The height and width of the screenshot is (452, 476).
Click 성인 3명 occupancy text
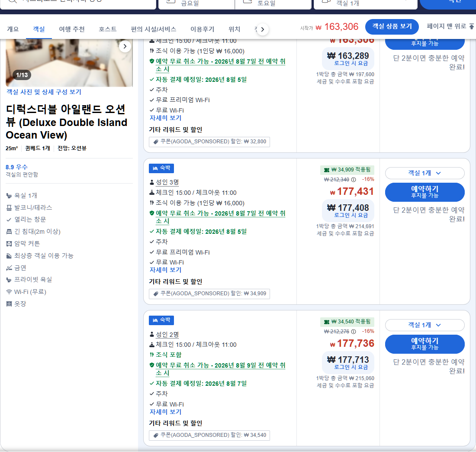point(167,182)
